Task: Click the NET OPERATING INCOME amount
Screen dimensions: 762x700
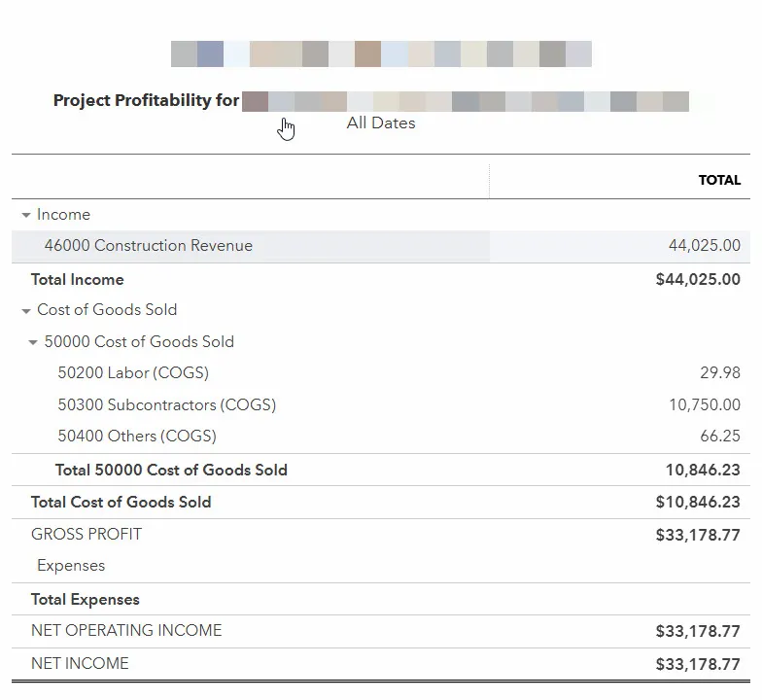Action: tap(698, 632)
